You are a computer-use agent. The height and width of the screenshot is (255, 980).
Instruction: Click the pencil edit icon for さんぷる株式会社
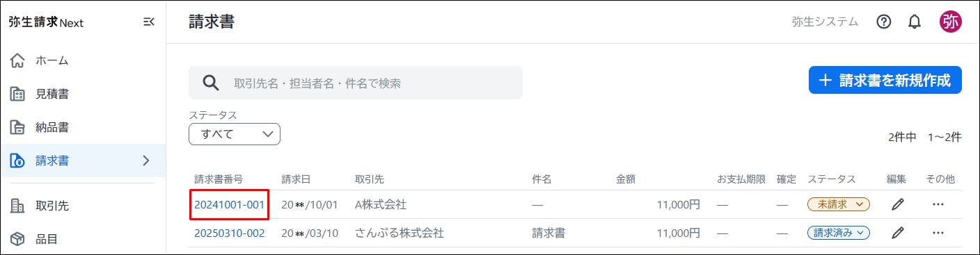898,233
